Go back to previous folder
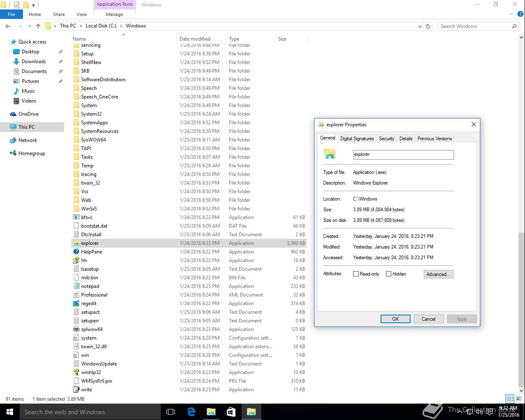This screenshot has height=420, width=525. [x=8, y=26]
